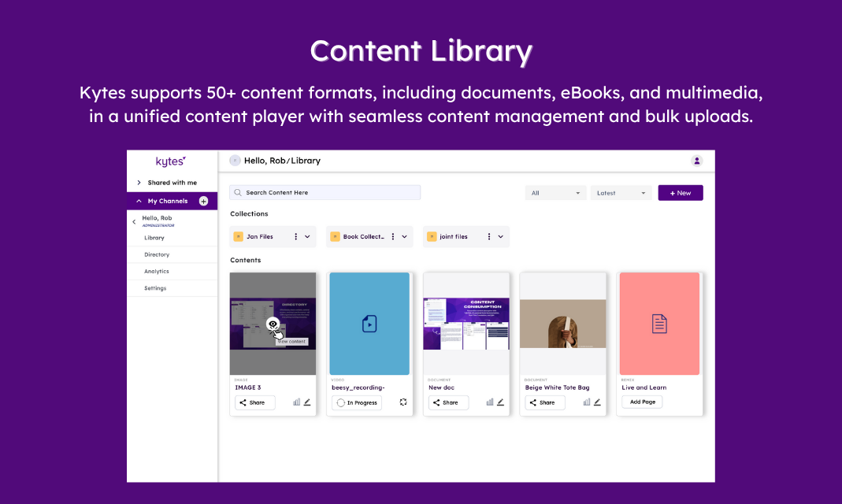Click the + New button
The image size is (842, 504).
tap(681, 193)
